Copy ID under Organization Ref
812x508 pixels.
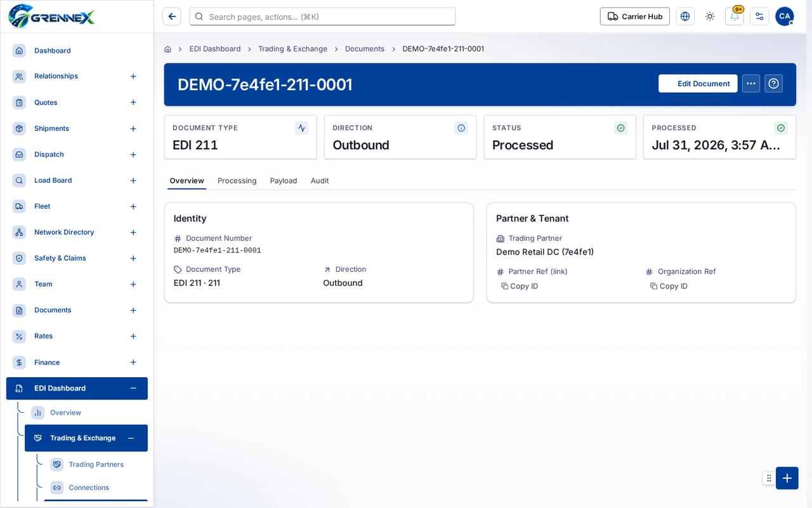[669, 286]
